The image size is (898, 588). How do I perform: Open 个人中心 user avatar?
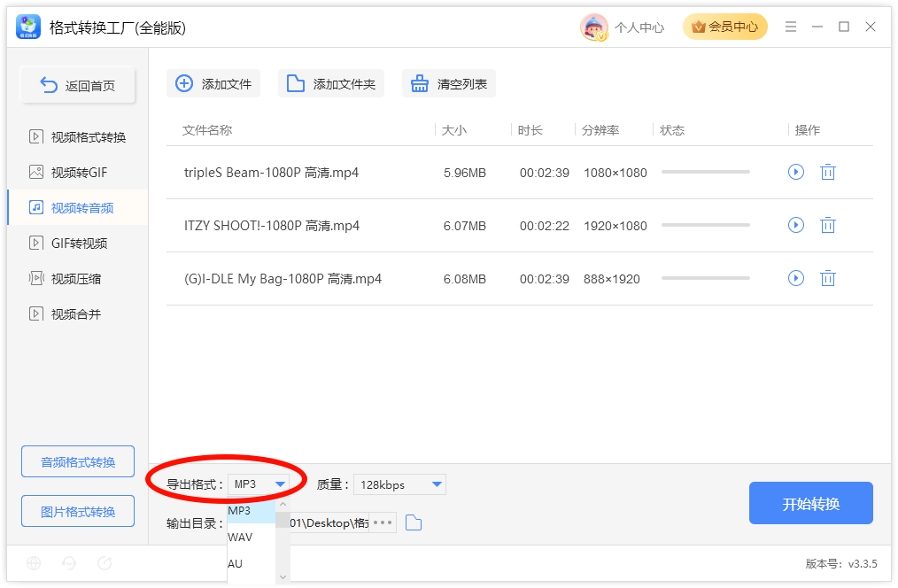click(x=594, y=27)
